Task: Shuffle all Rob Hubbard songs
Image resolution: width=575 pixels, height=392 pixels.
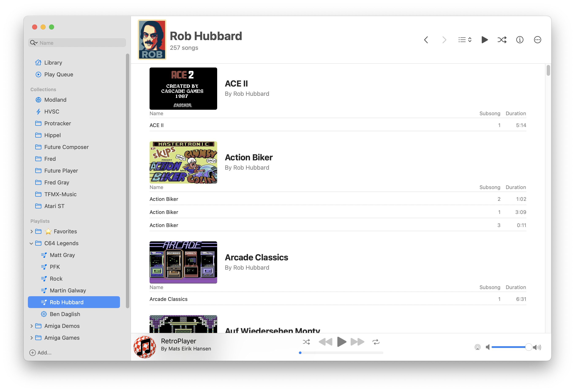Action: pyautogui.click(x=502, y=40)
